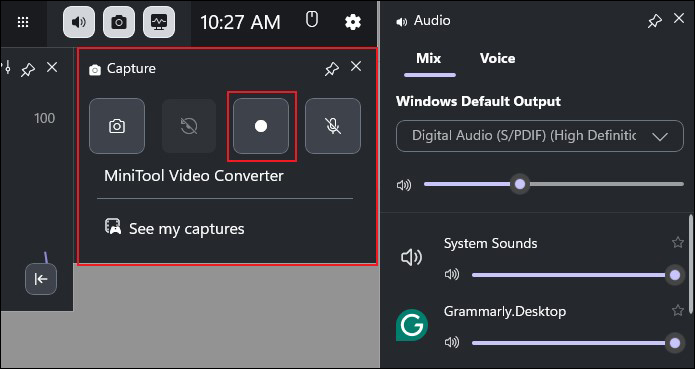Mute Grammarly.Desktop small speaker icon
The width and height of the screenshot is (695, 369).
(x=452, y=342)
